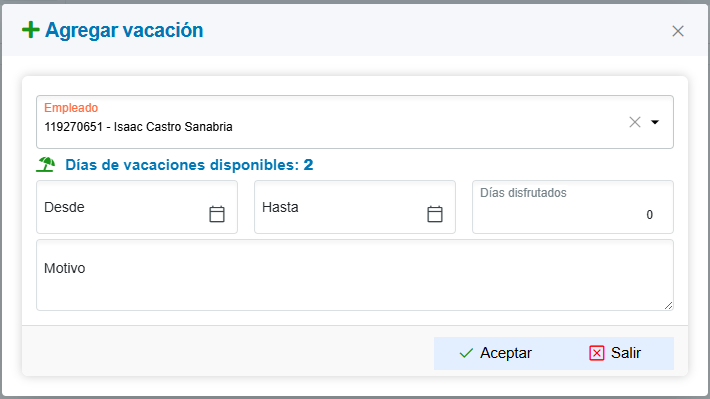The width and height of the screenshot is (710, 399).
Task: Focus the Días disfrutados field
Action: coord(573,207)
